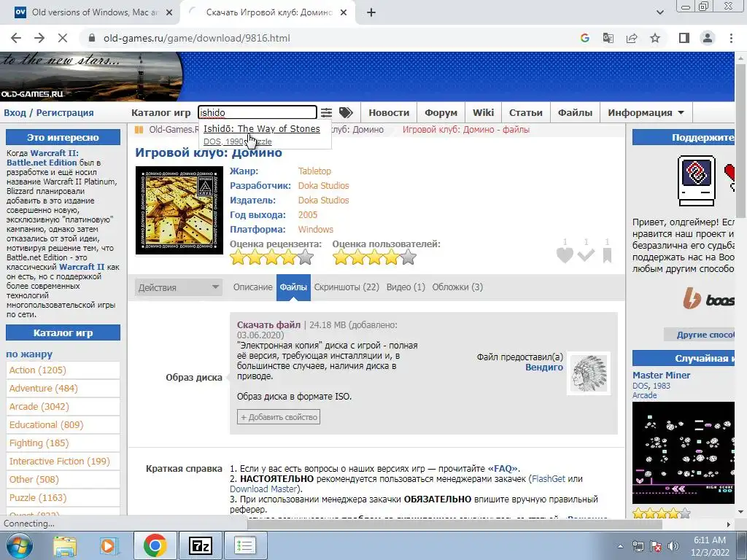Open Windows platform link
747x560 pixels.
[315, 230]
